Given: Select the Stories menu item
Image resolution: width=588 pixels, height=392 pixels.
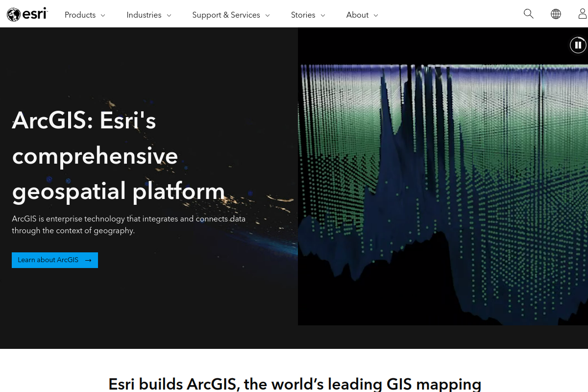Looking at the screenshot, I should pyautogui.click(x=303, y=15).
